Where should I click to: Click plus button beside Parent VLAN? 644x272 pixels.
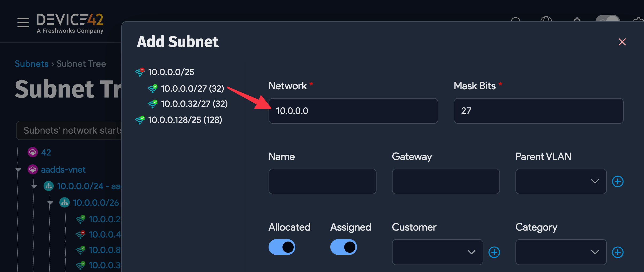tap(617, 181)
